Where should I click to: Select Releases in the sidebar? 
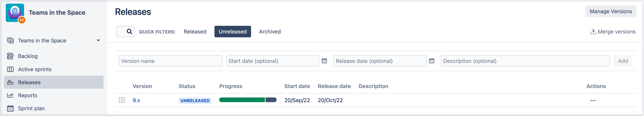(29, 83)
